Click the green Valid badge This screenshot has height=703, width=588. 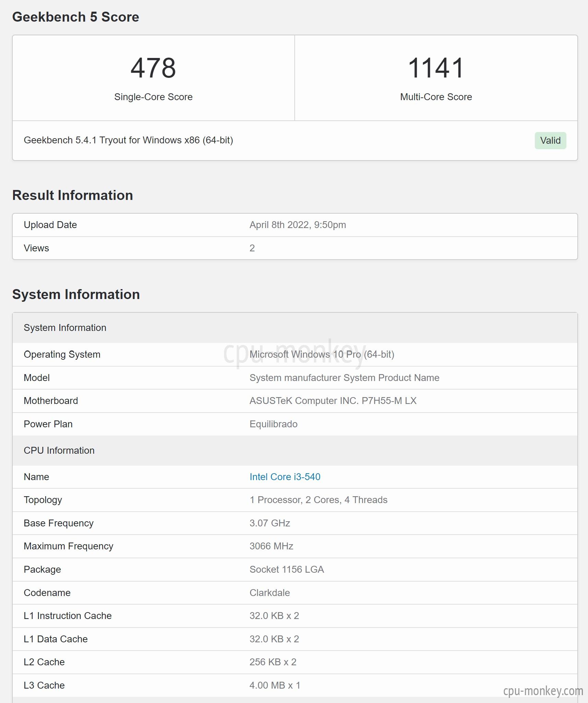click(x=550, y=140)
